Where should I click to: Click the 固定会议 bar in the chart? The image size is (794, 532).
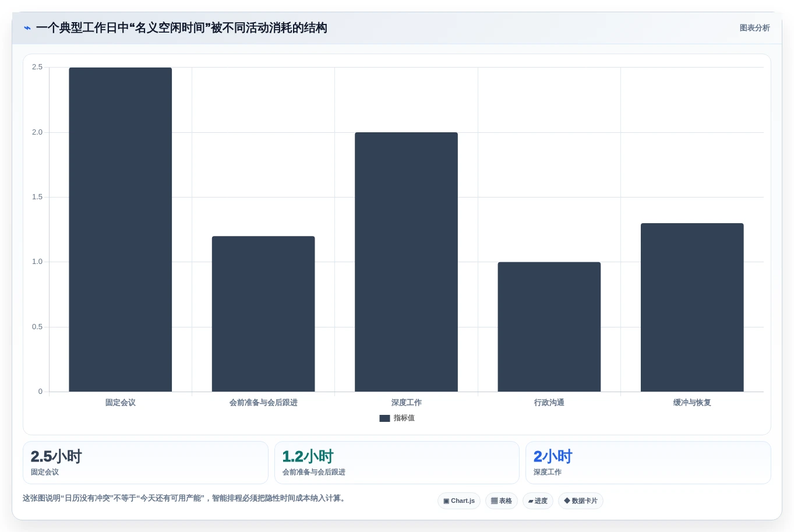121,230
